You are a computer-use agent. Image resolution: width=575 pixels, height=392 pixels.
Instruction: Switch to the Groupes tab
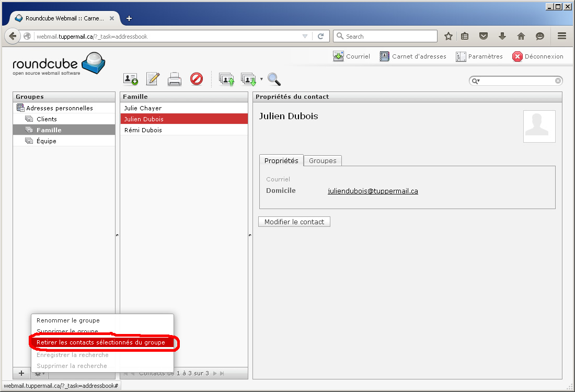pos(323,160)
